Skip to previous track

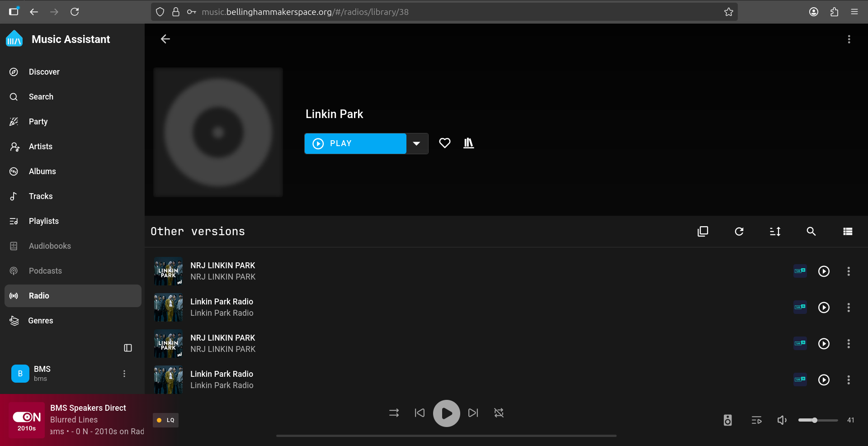click(420, 413)
